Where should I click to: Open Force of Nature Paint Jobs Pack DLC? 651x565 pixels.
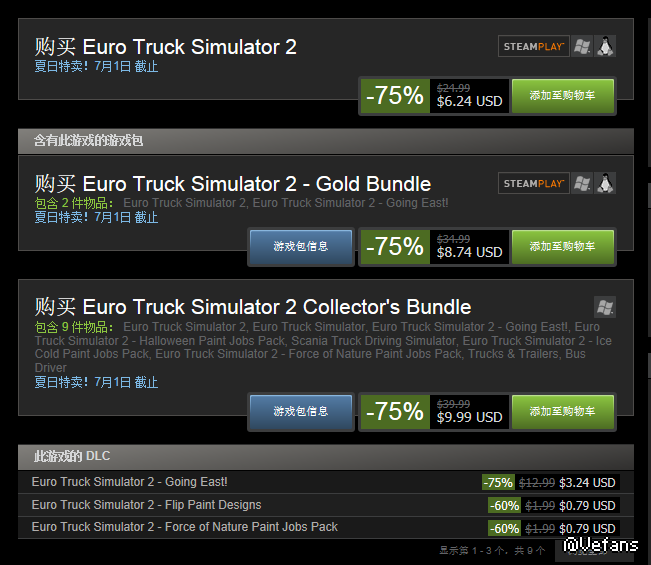click(x=185, y=527)
